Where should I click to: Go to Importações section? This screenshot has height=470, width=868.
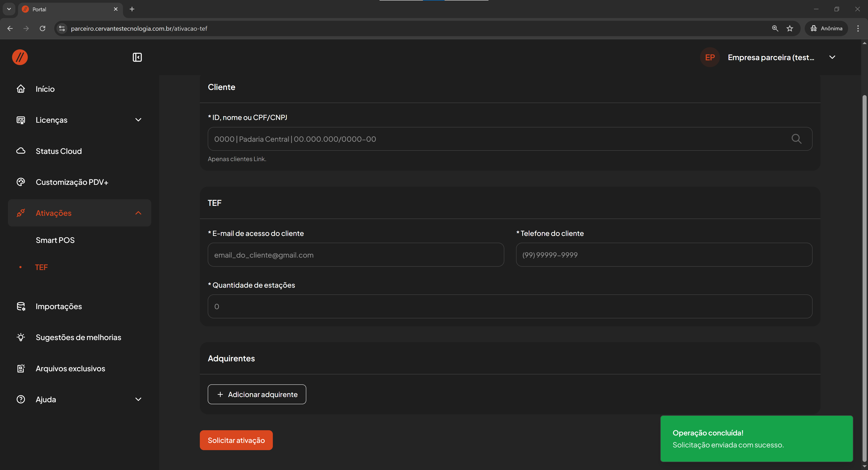pos(59,306)
